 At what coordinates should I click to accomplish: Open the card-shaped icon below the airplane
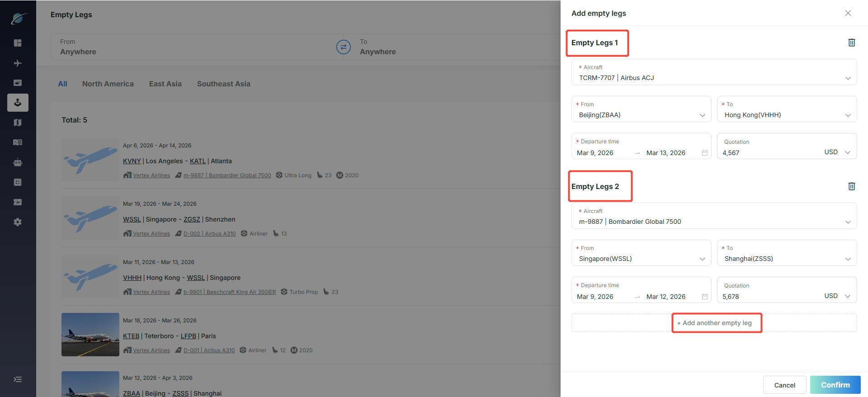point(18,83)
